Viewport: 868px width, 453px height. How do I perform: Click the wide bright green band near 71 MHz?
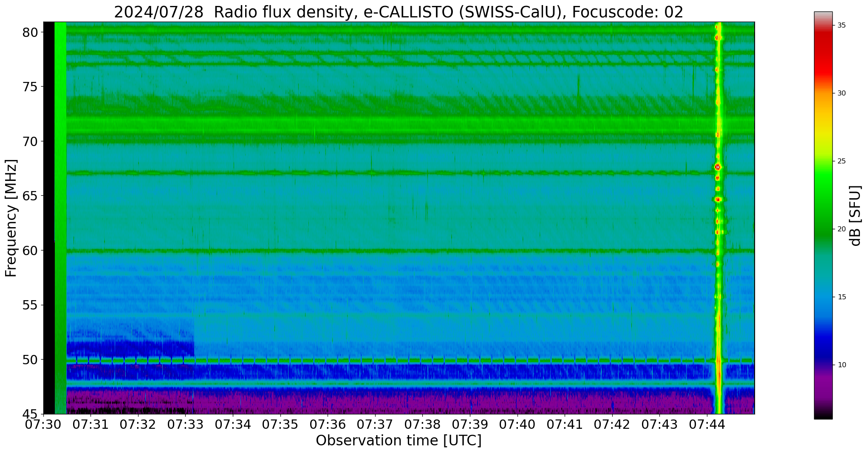pos(410,125)
